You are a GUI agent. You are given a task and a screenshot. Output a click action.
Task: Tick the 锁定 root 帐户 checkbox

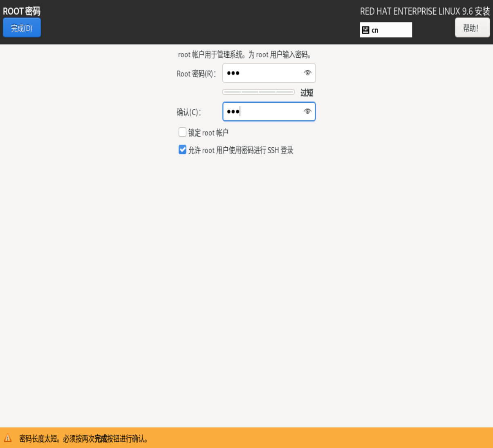(x=182, y=132)
